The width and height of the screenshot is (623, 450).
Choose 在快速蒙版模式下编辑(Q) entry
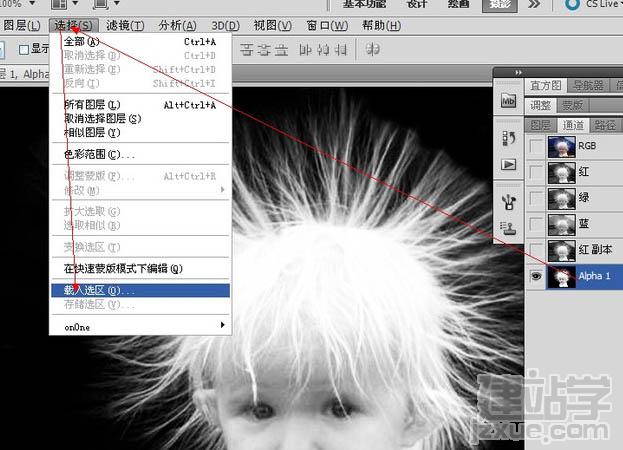141,269
